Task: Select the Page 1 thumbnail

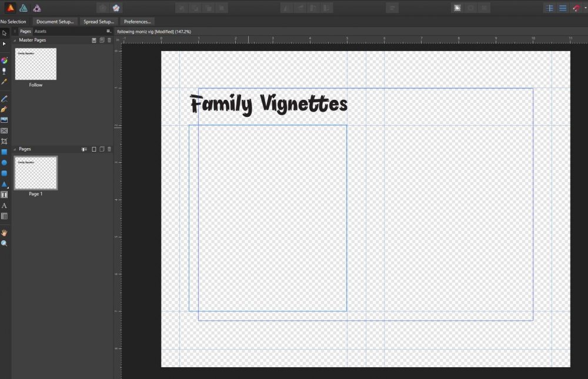Action: (x=36, y=173)
